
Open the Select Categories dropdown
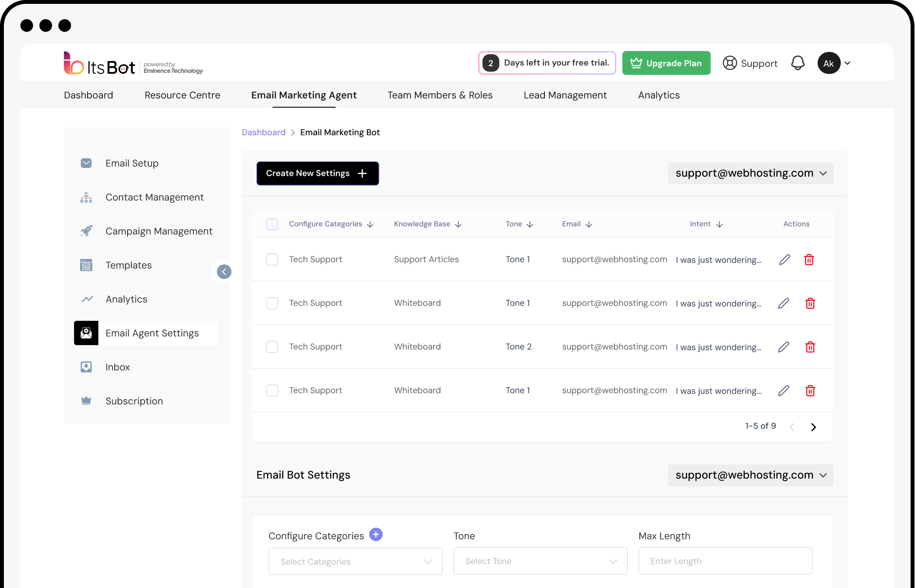pyautogui.click(x=355, y=561)
